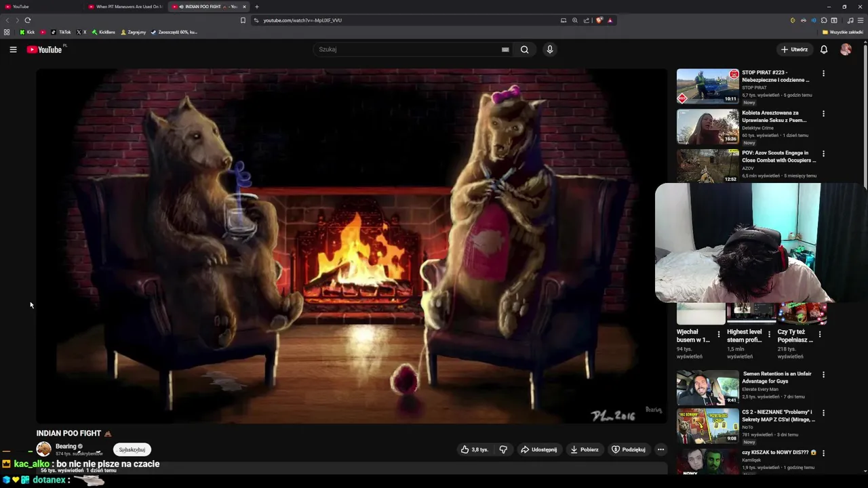The width and height of the screenshot is (868, 488).
Task: Open the Highest level steam profi short title
Action: click(x=745, y=336)
